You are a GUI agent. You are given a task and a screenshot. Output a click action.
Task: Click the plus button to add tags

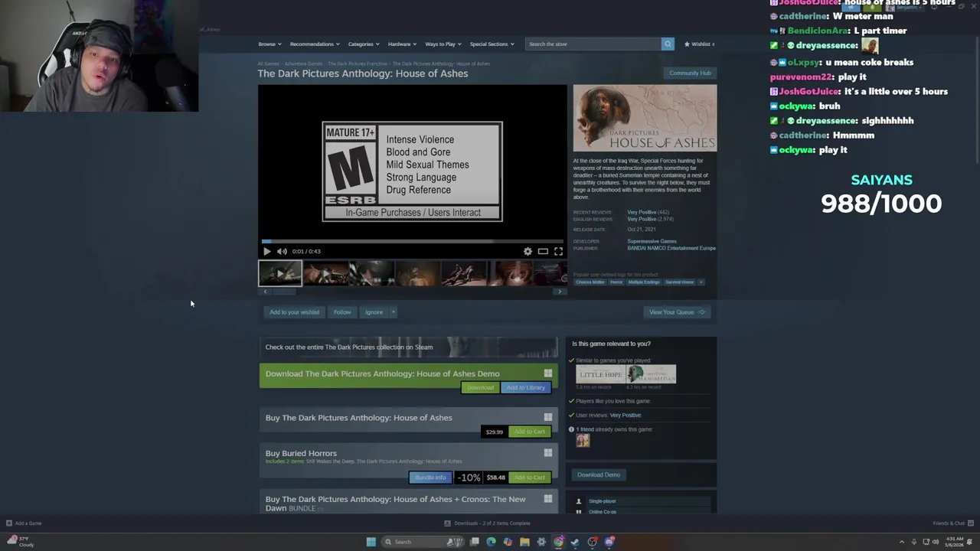701,282
